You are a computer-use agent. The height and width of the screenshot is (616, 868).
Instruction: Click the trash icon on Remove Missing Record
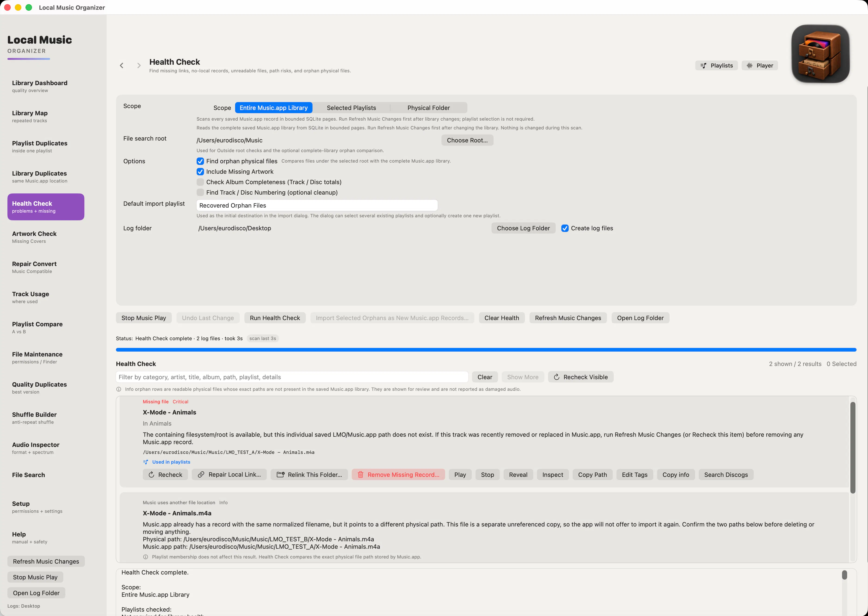click(x=360, y=475)
